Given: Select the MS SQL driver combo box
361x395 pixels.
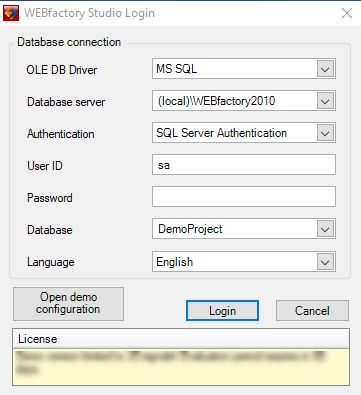Looking at the screenshot, I should [x=244, y=69].
